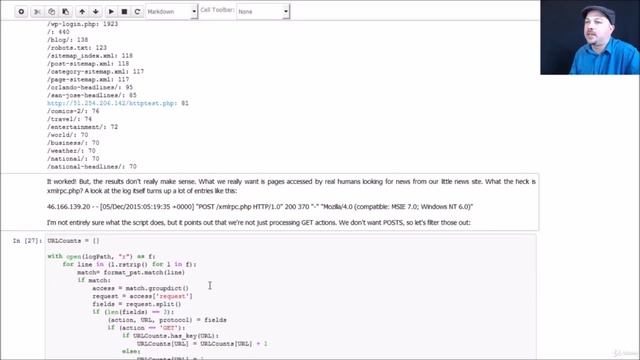Click the 'URLCounts = {}' code line
The image size is (640, 360).
click(73, 241)
